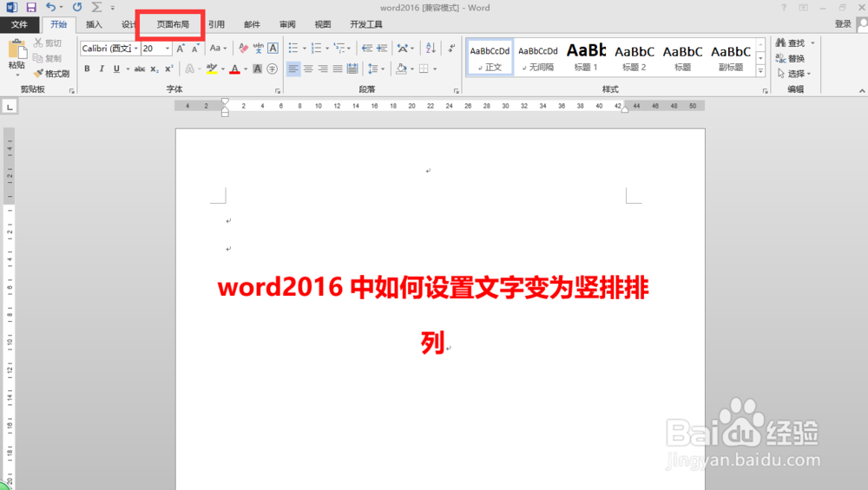868x490 pixels.
Task: Click the Find (查找) button
Action: pyautogui.click(x=790, y=43)
